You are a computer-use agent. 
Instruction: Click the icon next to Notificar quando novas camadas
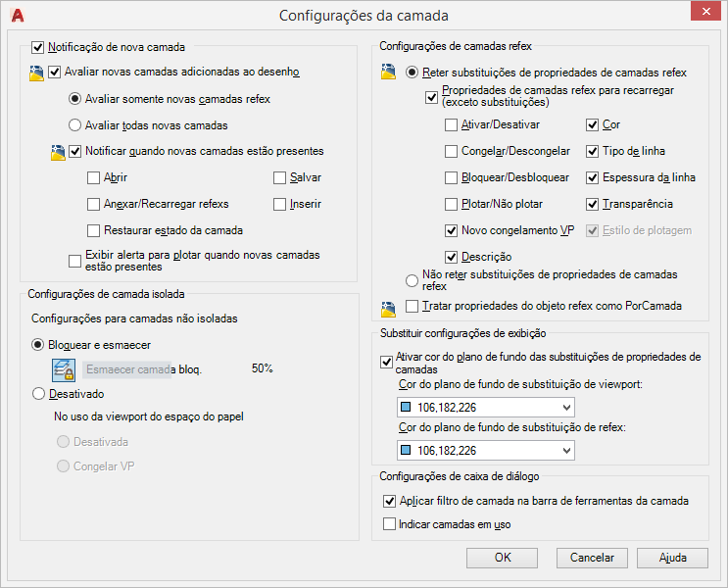[58, 152]
